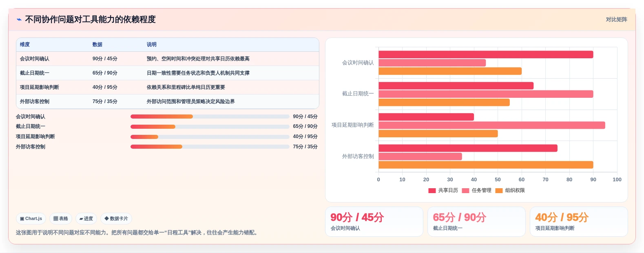Click the 对比矩阵 label in header
Viewport: 644px width, 253px height.
(x=616, y=20)
